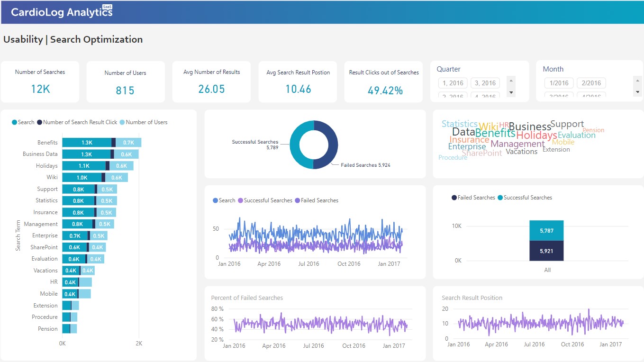Select the 1, 2016 quarter filter
The height and width of the screenshot is (362, 644).
pos(453,83)
